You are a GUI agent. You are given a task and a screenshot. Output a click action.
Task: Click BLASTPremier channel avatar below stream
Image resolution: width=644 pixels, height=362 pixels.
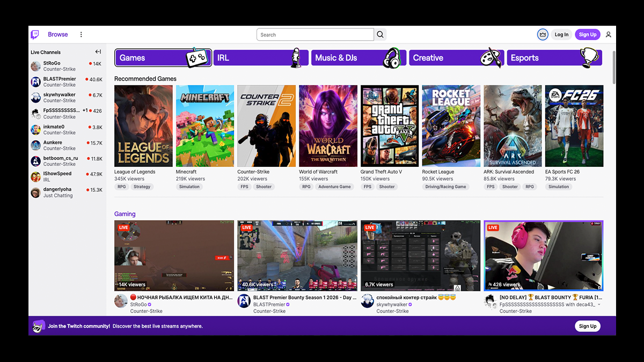[244, 301]
